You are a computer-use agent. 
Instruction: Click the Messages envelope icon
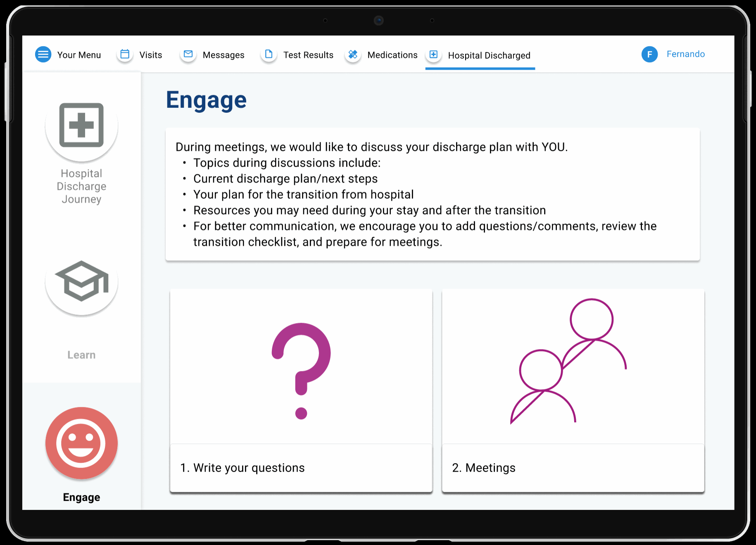click(188, 55)
